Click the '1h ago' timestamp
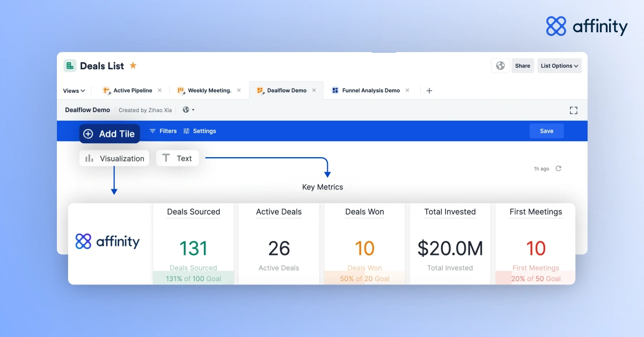The width and height of the screenshot is (644, 337). 541,169
